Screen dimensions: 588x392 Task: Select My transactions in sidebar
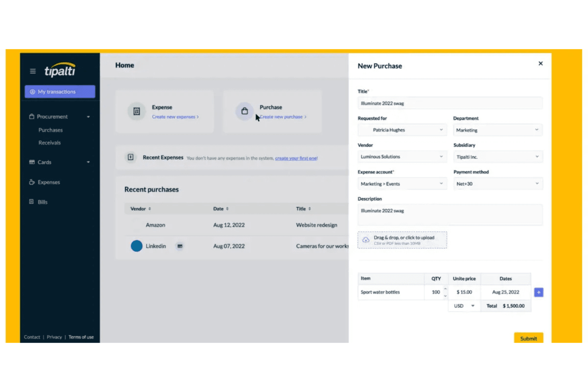coord(60,92)
